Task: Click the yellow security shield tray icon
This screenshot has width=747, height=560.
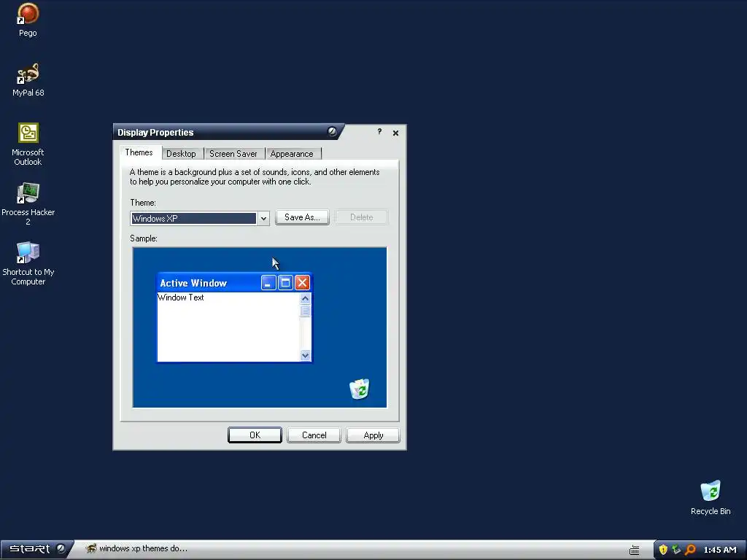Action: click(662, 550)
